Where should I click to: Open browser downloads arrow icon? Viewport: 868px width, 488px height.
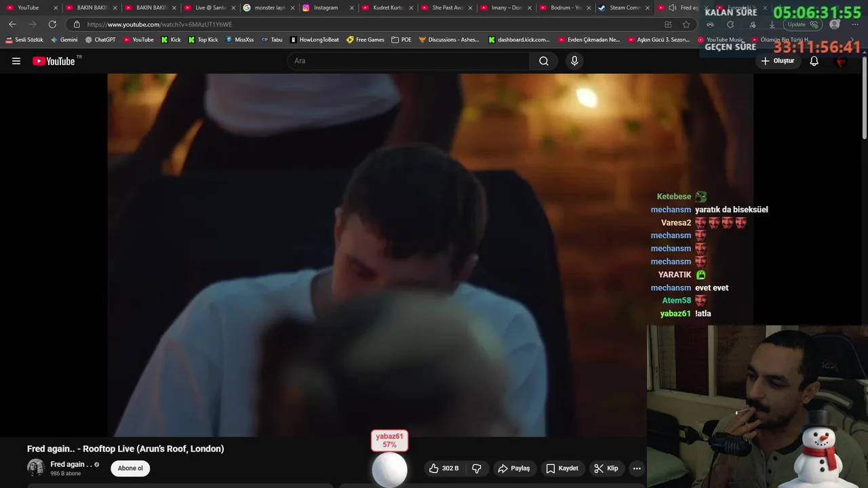pos(772,24)
